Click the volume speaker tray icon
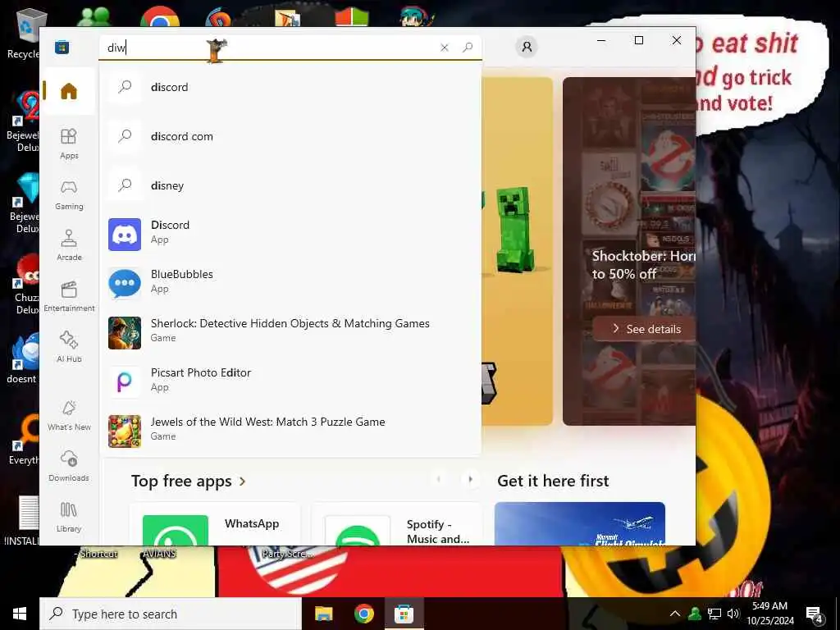 (733, 614)
